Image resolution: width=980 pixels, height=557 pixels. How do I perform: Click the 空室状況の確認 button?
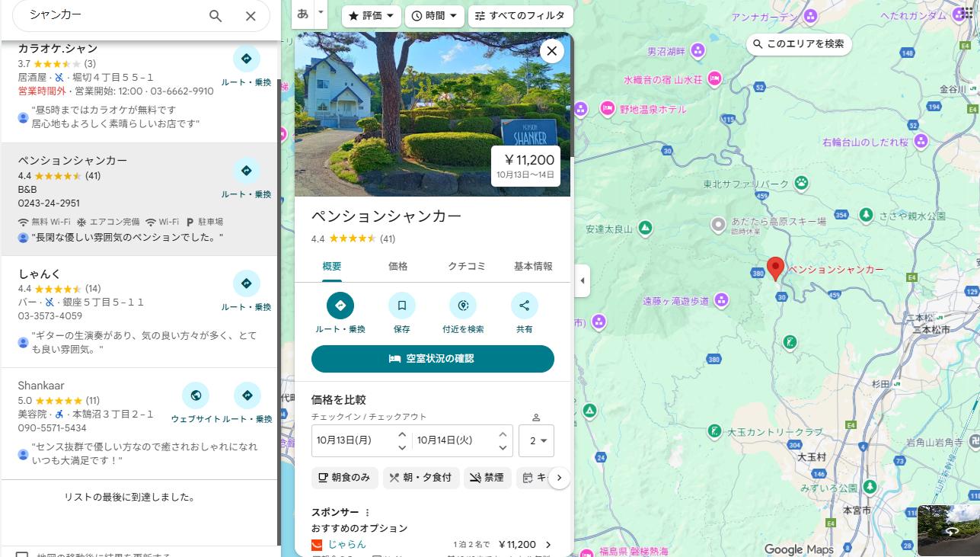tap(433, 359)
